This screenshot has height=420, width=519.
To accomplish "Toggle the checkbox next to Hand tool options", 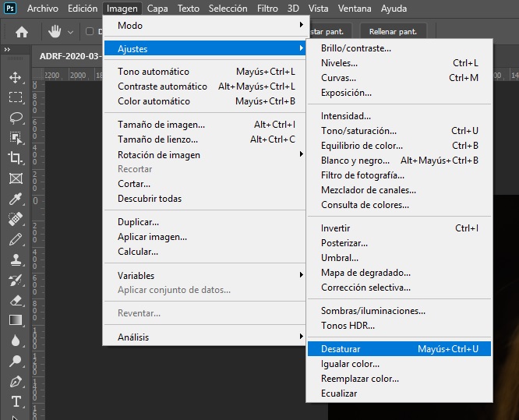I will point(90,31).
